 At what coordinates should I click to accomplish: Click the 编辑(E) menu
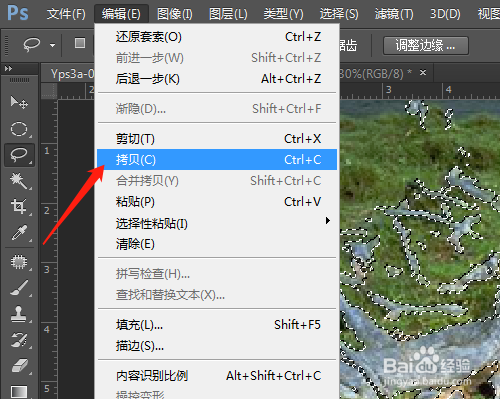point(121,14)
